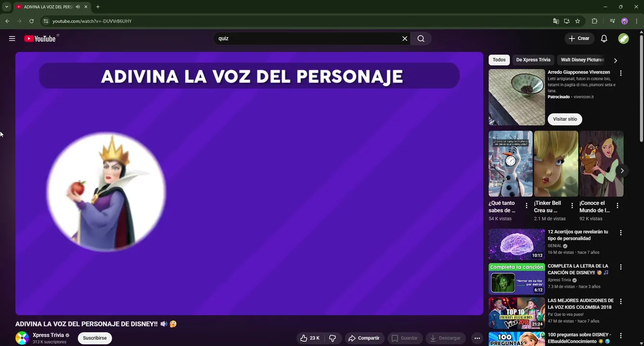Open a new browser tab
This screenshot has width=644, height=346.
click(x=98, y=7)
